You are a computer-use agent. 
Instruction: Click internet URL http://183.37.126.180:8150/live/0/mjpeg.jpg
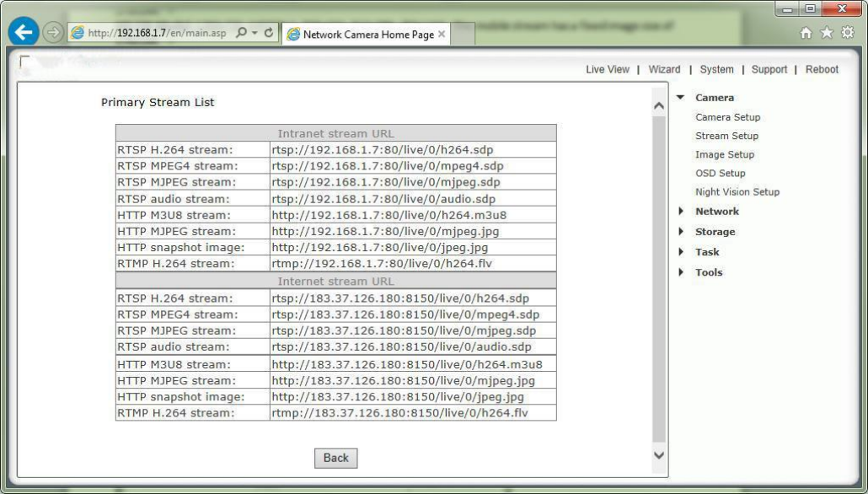[403, 380]
